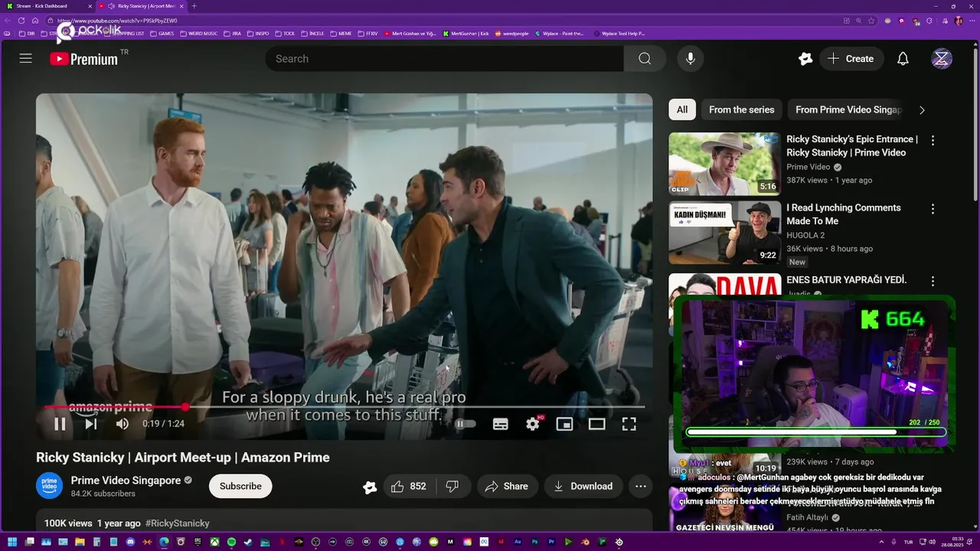980x551 pixels.
Task: Open options for I Read Lynching Comments
Action: [x=933, y=209]
